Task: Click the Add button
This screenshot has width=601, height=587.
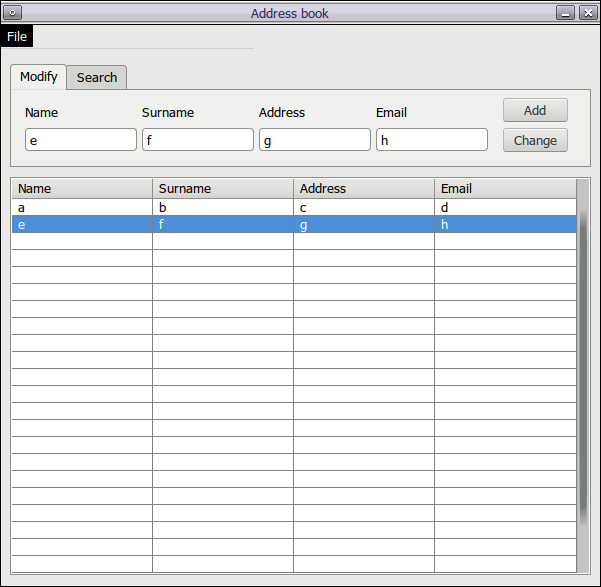Action: [x=535, y=110]
